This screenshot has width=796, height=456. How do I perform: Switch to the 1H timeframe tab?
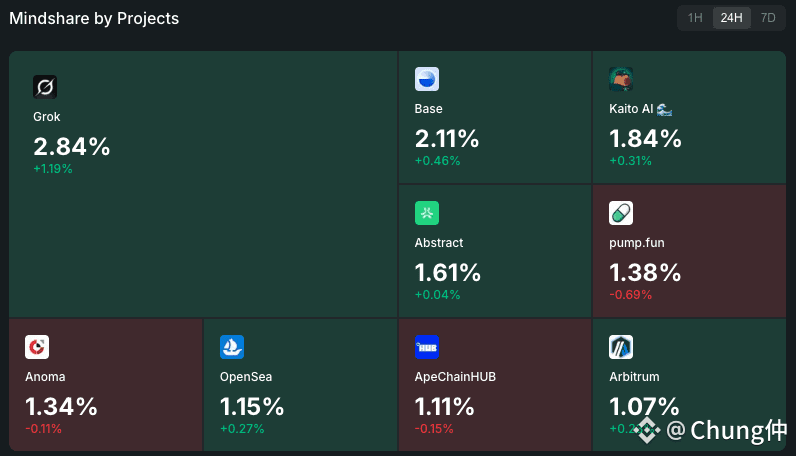click(695, 18)
